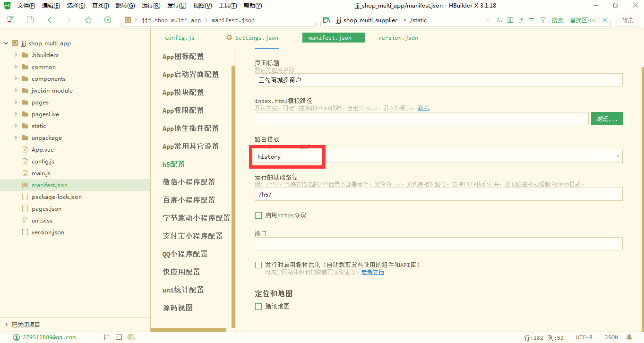Click the in-folder search icon beside jjj_shop_multi_supplier
This screenshot has height=343, width=644.
[326, 20]
